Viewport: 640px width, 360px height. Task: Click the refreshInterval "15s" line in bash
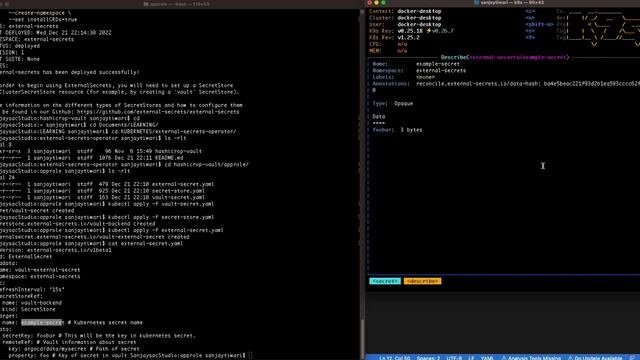(x=32, y=290)
